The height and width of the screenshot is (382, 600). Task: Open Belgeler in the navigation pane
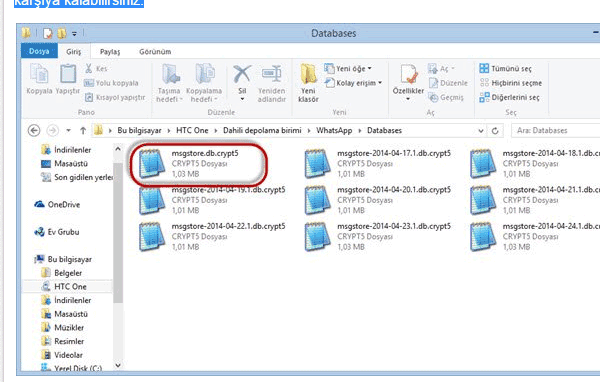coord(62,273)
